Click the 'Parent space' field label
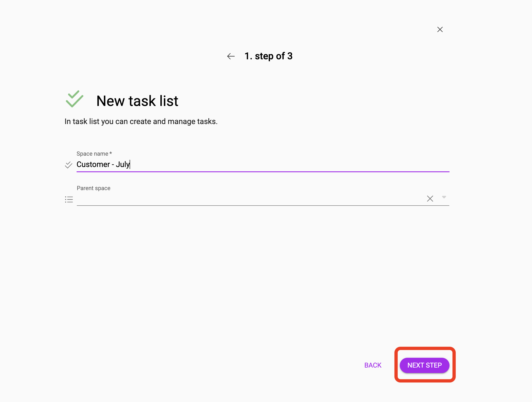 point(94,188)
